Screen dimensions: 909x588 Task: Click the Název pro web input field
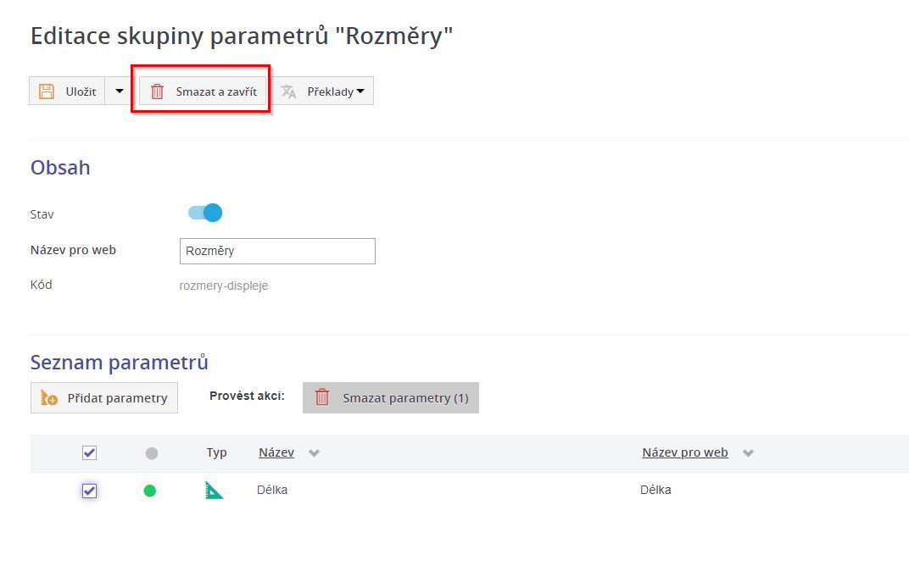[x=277, y=251]
